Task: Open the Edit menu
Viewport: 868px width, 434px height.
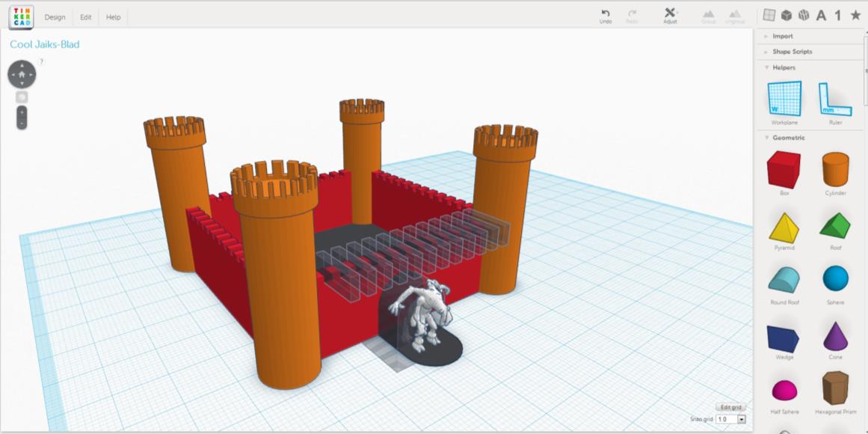Action: 86,17
